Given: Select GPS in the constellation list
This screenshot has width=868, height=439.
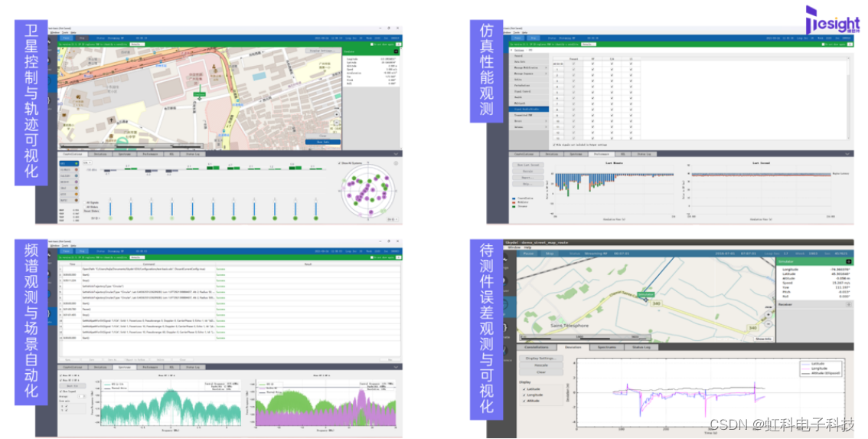Looking at the screenshot, I should click(69, 163).
